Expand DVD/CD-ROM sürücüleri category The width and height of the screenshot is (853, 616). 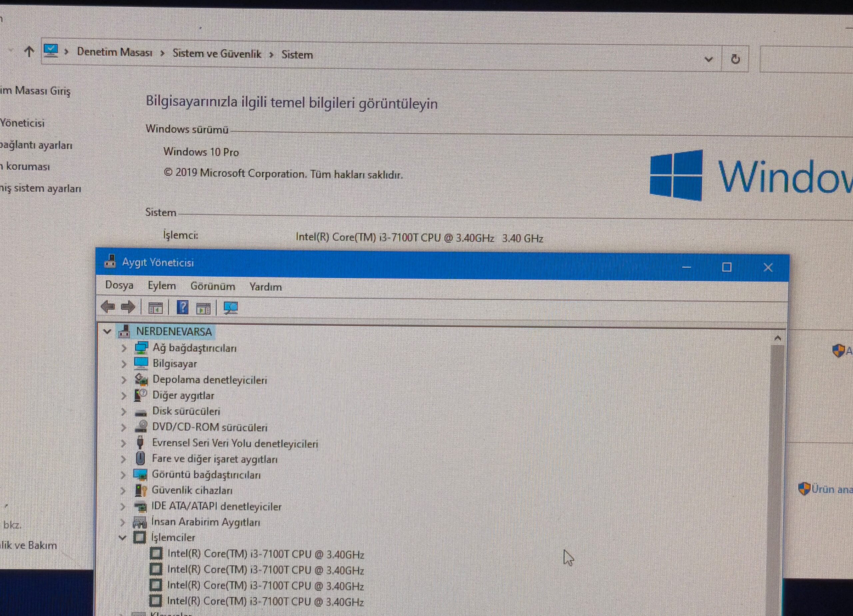pos(123,427)
